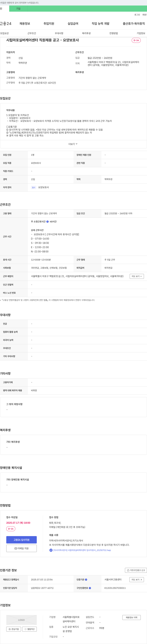Viewport: 147px width, 644px height.
Task: Click the info icon next to 인증기관 label
Action: click(86, 579)
